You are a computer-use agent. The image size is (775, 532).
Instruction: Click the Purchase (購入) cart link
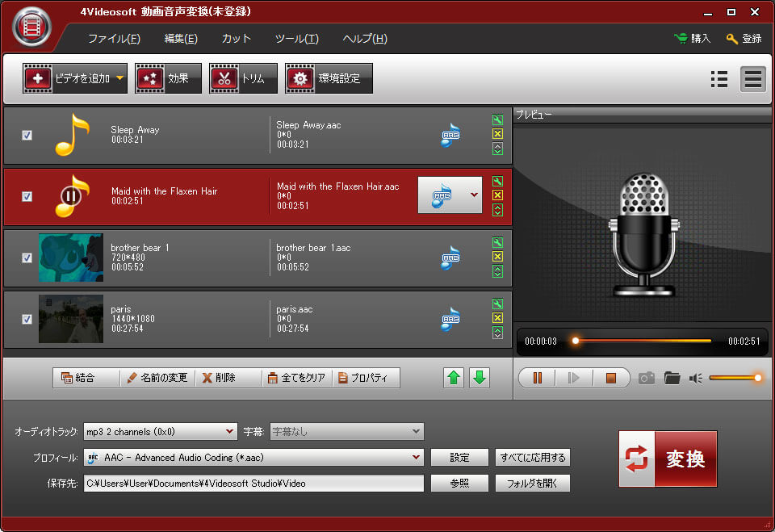[693, 39]
